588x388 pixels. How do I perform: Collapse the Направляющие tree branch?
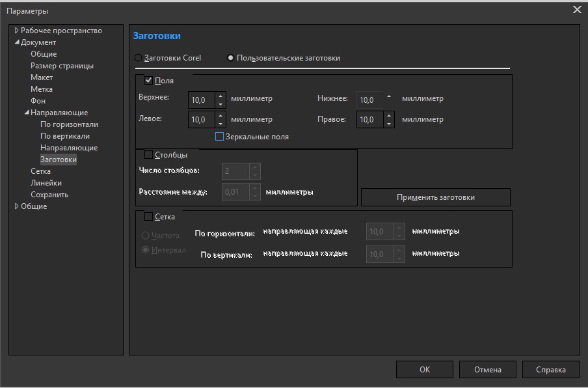click(x=27, y=113)
